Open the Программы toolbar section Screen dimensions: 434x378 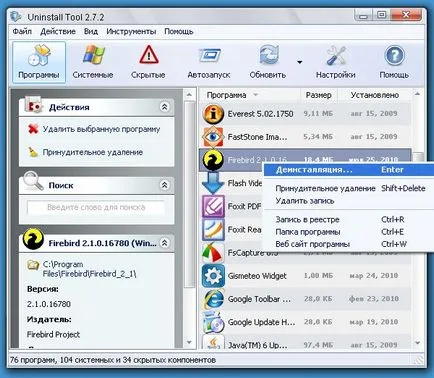(x=39, y=62)
